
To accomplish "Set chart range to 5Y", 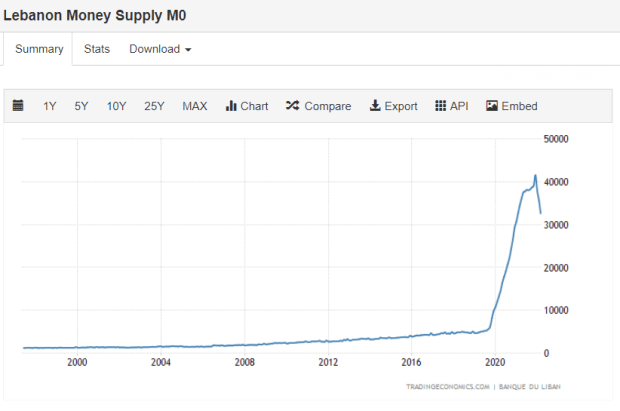I will click(x=81, y=106).
